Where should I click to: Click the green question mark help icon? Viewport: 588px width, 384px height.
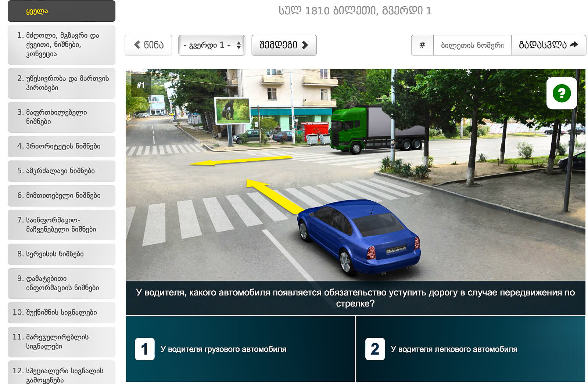tap(561, 93)
